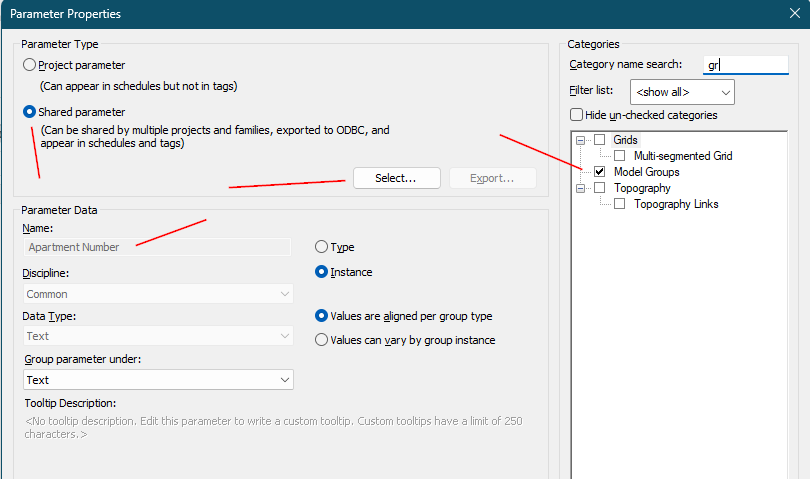Check the Topography category checkbox
The height and width of the screenshot is (479, 810).
coord(599,188)
